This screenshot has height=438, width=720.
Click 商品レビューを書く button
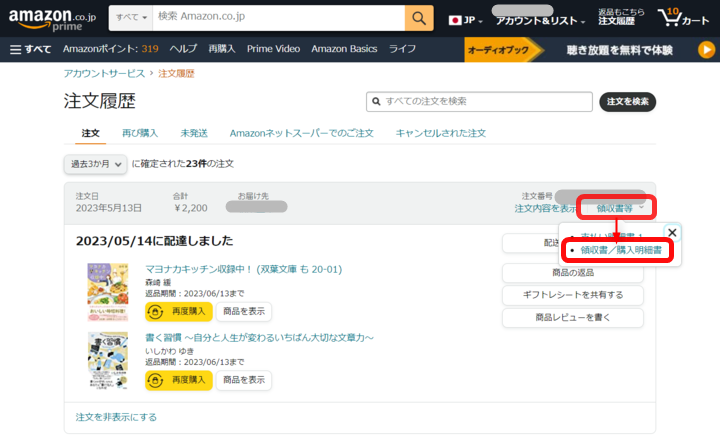pyautogui.click(x=573, y=318)
